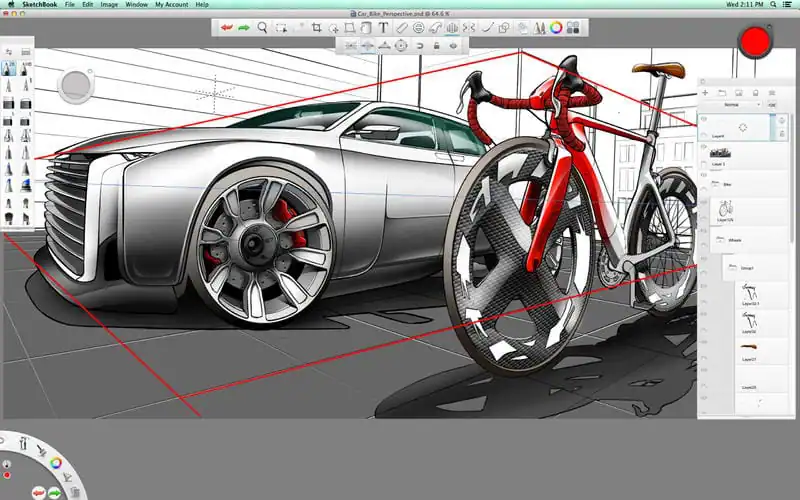
Task: Click the Layer4 blue opacity bar
Action: [x=771, y=127]
